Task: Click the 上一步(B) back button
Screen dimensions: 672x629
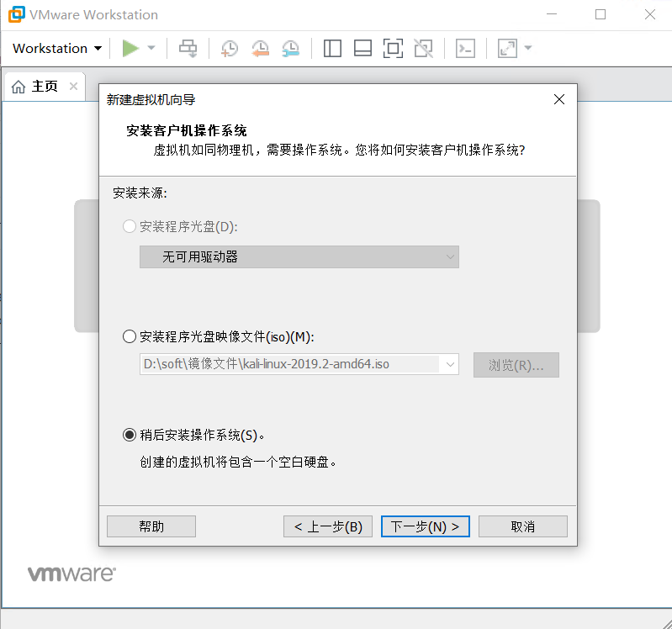Action: click(328, 526)
